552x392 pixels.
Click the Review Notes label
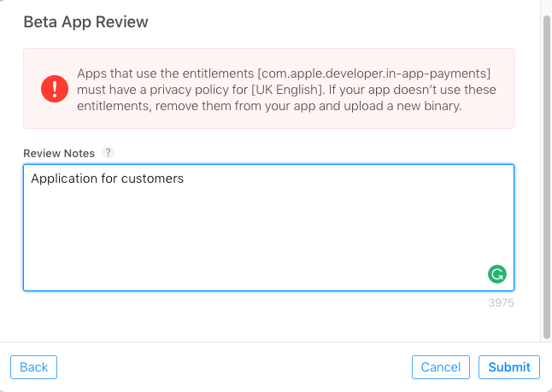[59, 152]
